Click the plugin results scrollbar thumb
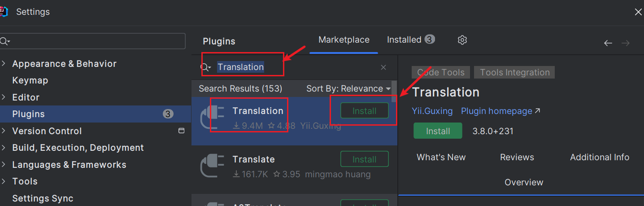Screen dimensions: 644x206 394,92
